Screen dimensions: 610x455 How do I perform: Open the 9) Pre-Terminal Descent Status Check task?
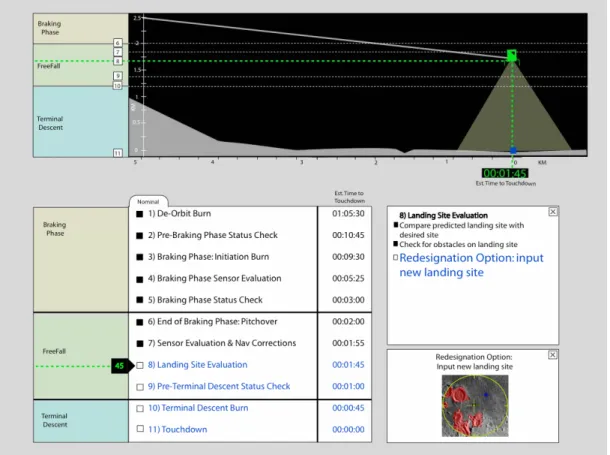coord(219,386)
